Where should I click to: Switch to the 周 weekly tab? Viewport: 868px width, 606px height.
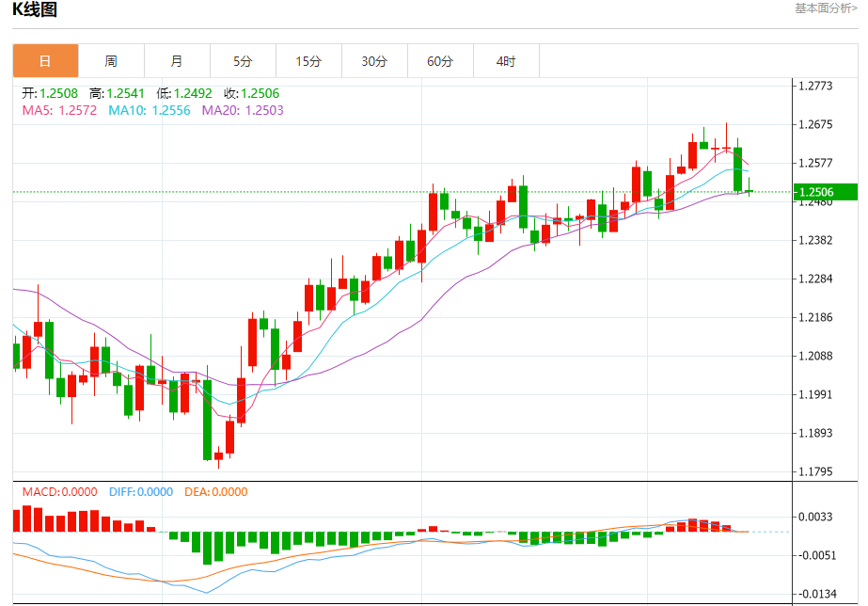tap(111, 61)
